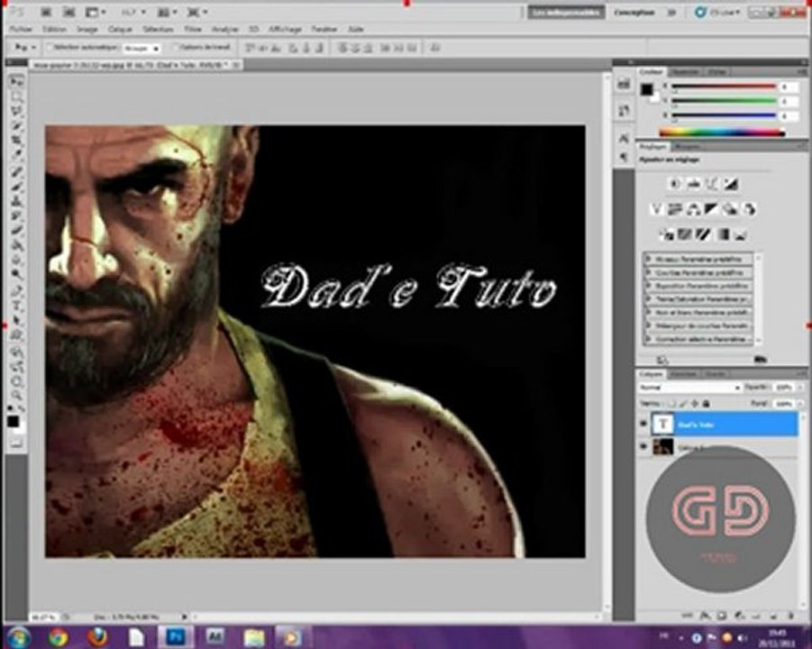This screenshot has height=649, width=812.
Task: Show more workspaces chevron
Action: [671, 13]
